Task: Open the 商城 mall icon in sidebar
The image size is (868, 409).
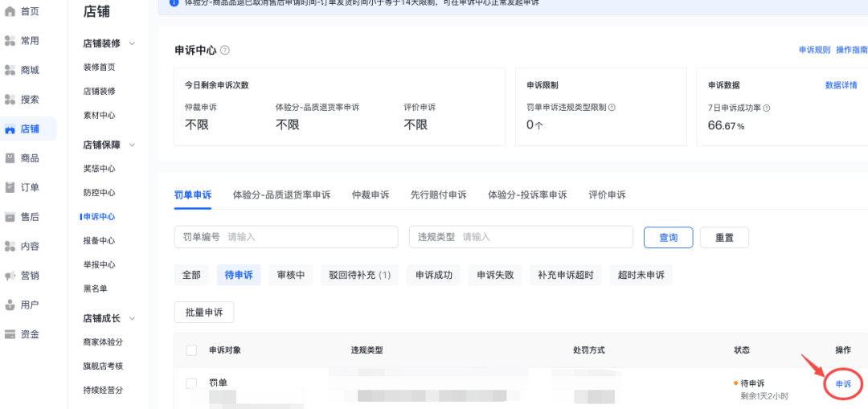Action: 10,70
